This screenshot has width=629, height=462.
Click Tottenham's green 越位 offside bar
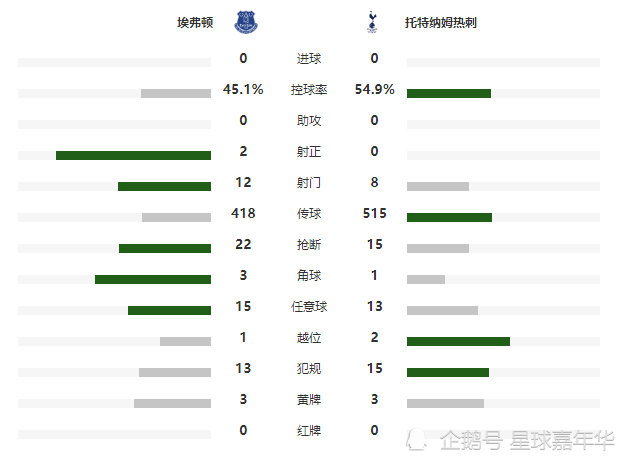point(459,341)
